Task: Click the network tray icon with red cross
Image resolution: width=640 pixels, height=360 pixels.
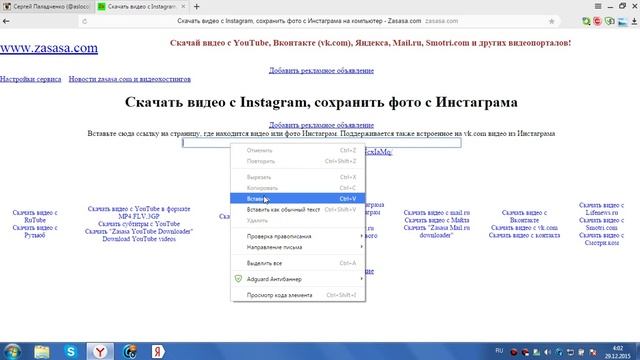Action: tap(593, 352)
